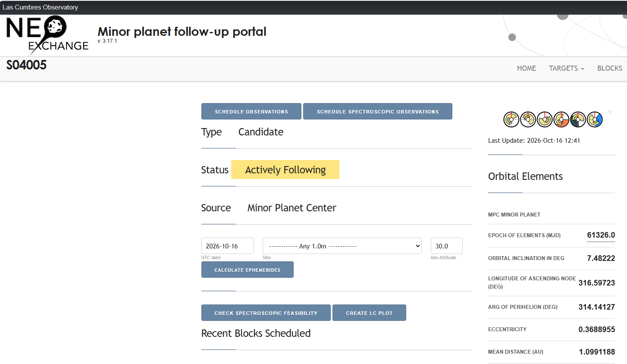The width and height of the screenshot is (627, 364).
Task: Click Schedule Observations button
Action: pyautogui.click(x=251, y=111)
